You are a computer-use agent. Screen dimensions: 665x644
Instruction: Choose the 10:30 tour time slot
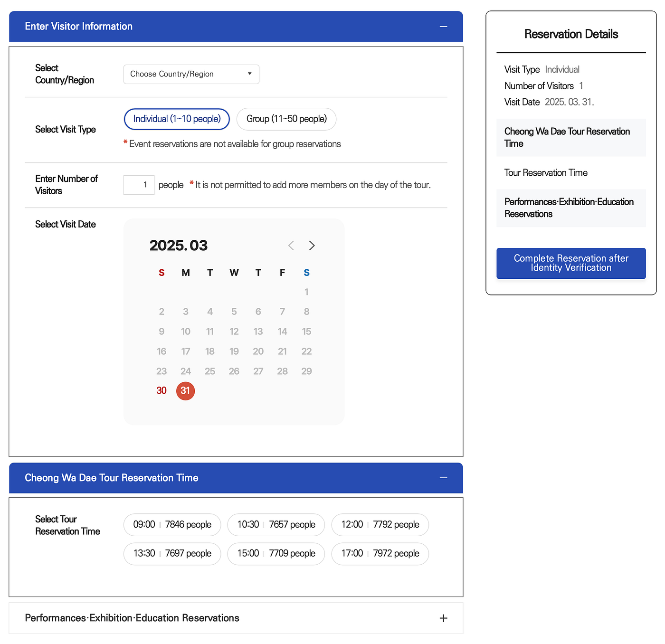pos(276,524)
